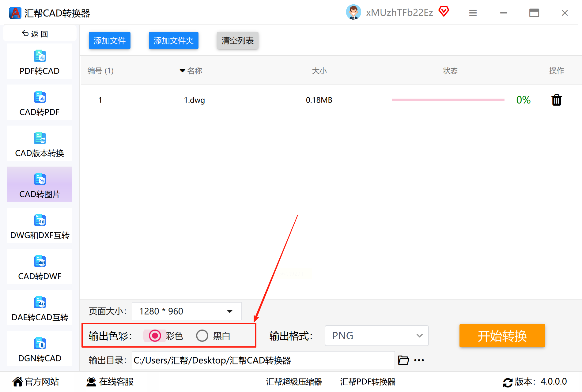Screen dimensions: 582x392
Task: Browse output folder with the folder icon
Action: point(403,360)
